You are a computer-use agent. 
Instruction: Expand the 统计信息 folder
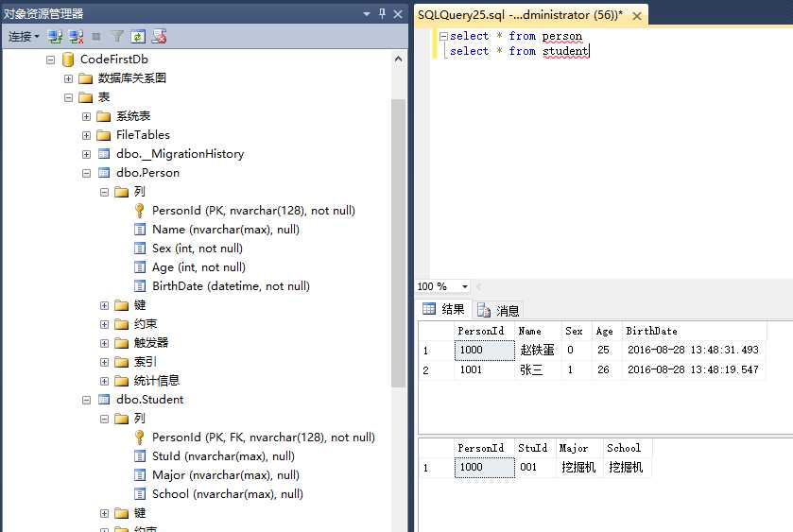coord(104,382)
